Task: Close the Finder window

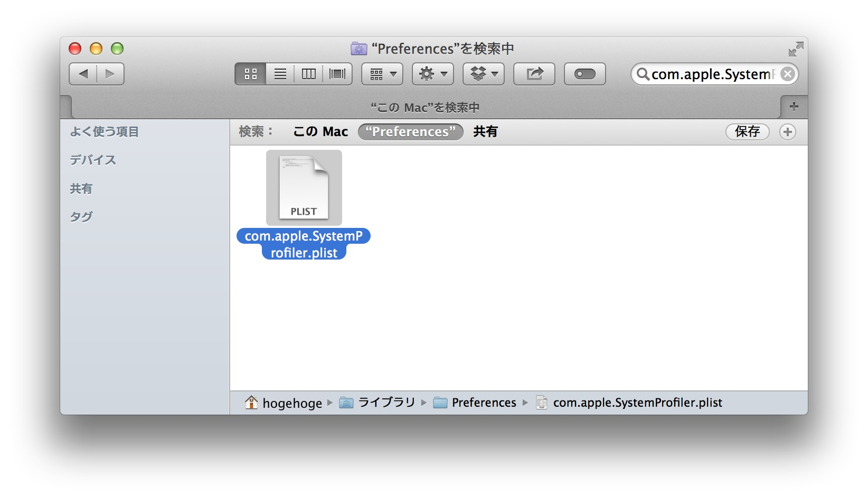Action: pos(76,49)
